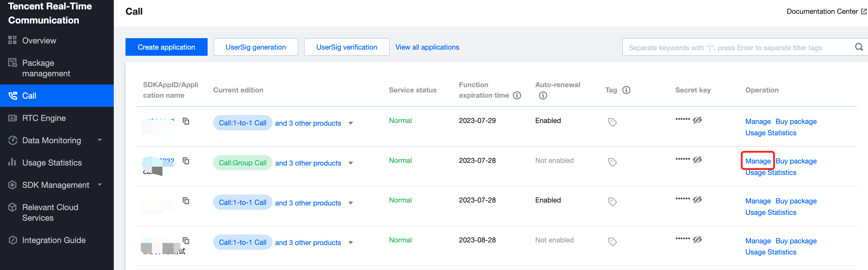Viewport: 868px width, 270px height.
Task: Expand Data Monitoring sidebar chevron
Action: click(100, 140)
